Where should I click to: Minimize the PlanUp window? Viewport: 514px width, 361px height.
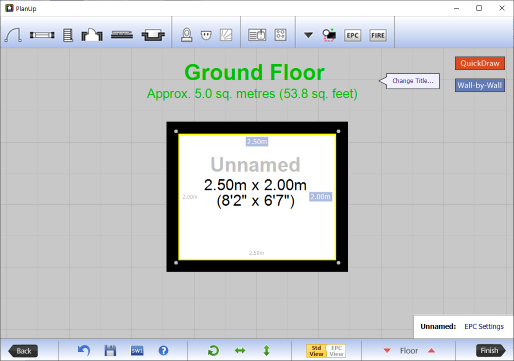(457, 8)
